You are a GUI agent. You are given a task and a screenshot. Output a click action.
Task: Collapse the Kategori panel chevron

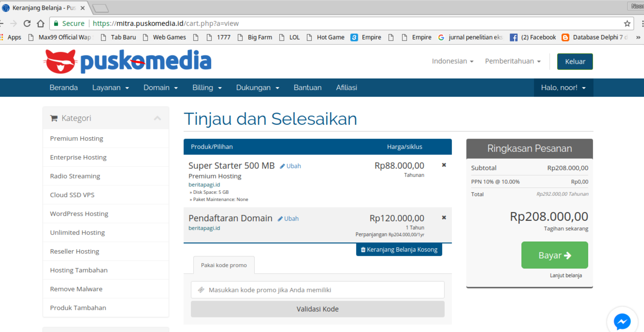pyautogui.click(x=157, y=118)
